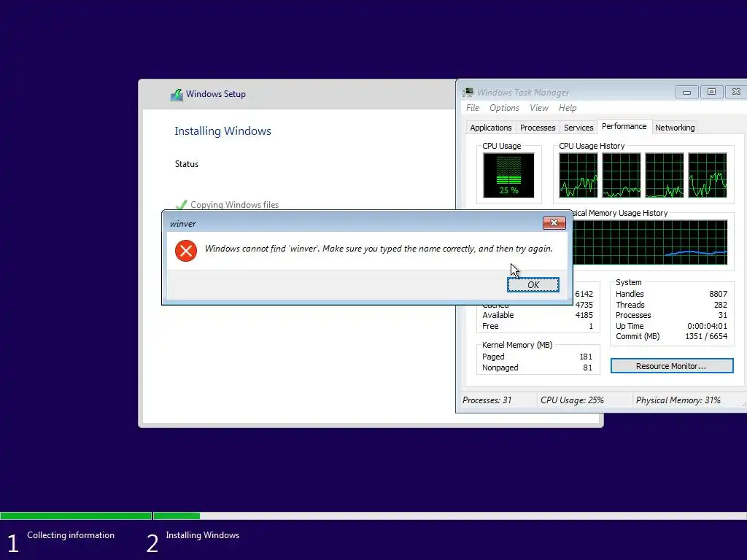Viewport: 747px width, 560px height.
Task: Click the Handles value 8807
Action: click(x=718, y=294)
